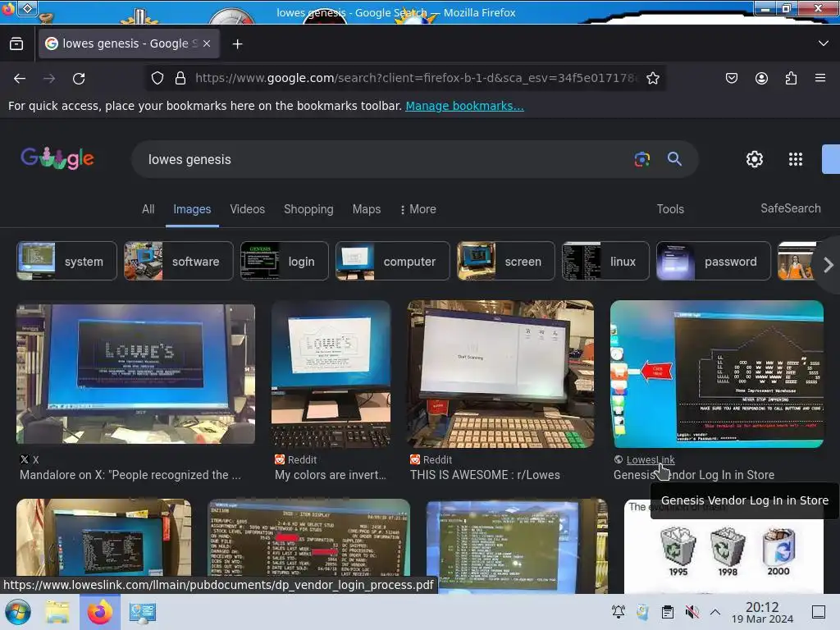Screen dimensions: 840x630
Task: Open THIS IS AWESOME r/Lowes image
Action: click(500, 374)
